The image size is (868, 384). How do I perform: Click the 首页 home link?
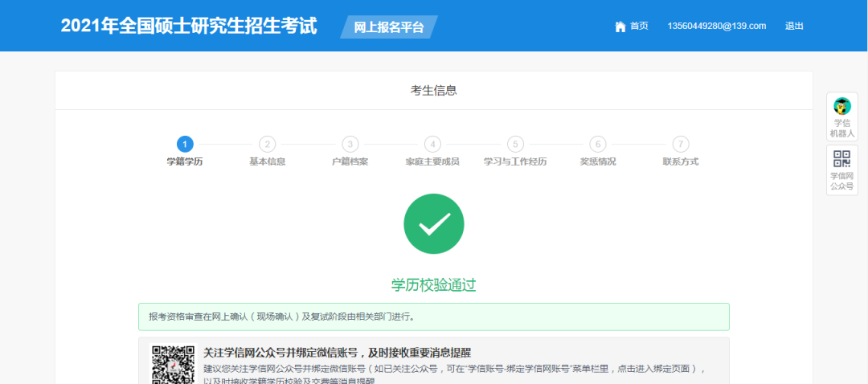pos(639,26)
